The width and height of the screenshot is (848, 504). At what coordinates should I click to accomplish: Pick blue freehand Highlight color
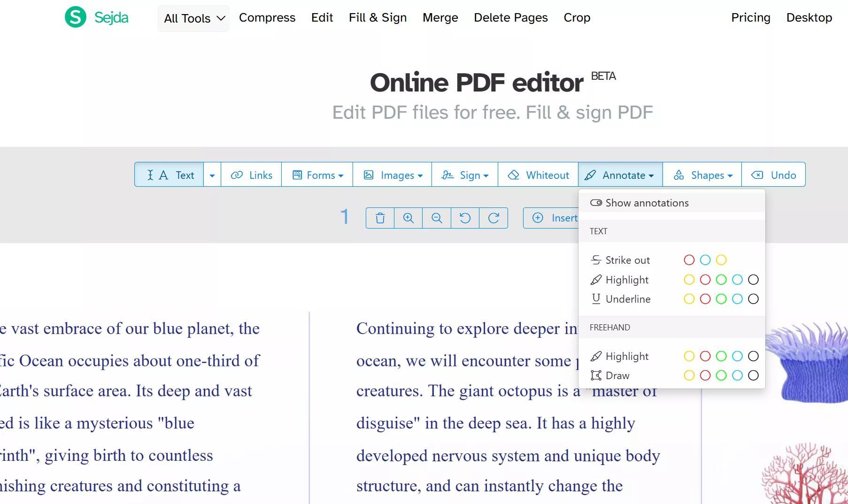[x=738, y=356]
